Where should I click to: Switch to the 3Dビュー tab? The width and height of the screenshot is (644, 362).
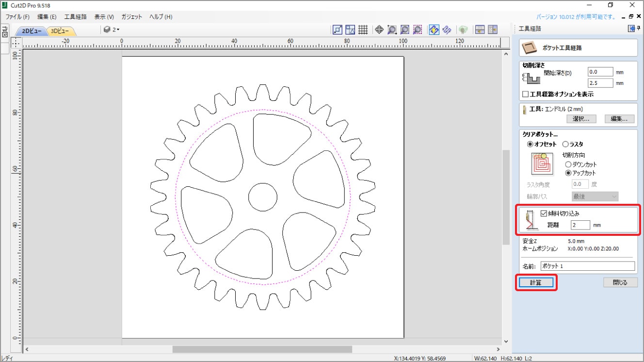tap(60, 31)
